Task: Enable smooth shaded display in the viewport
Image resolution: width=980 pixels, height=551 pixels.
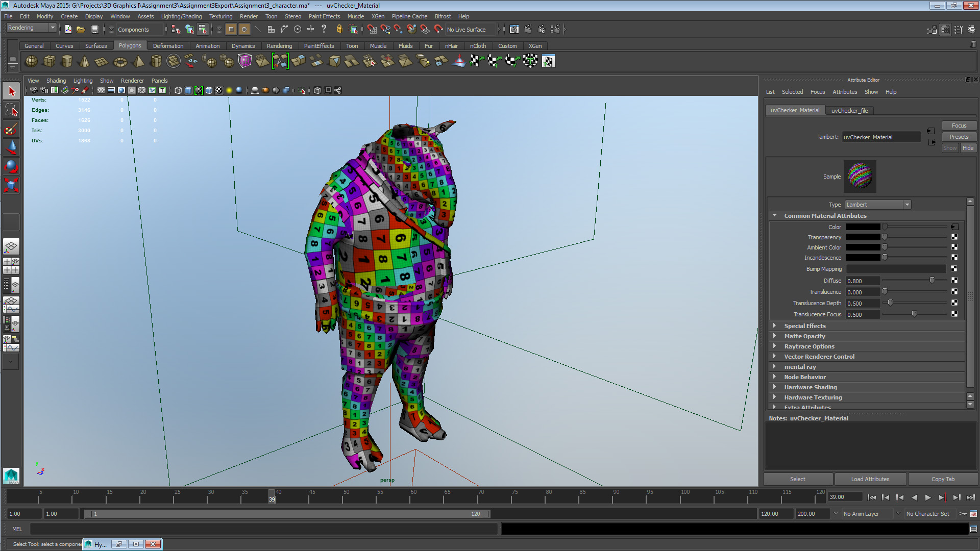Action: (x=188, y=90)
